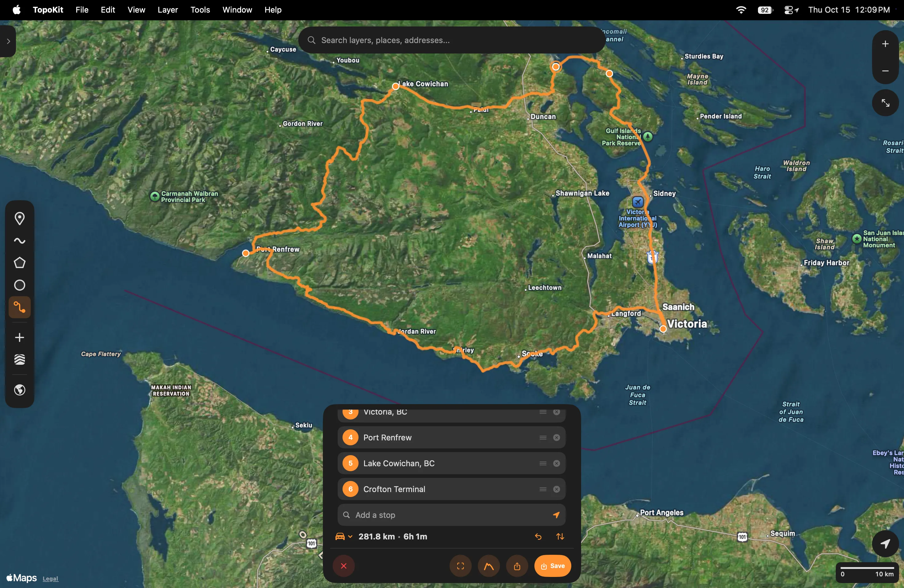Focus the search layers, places field

452,40
